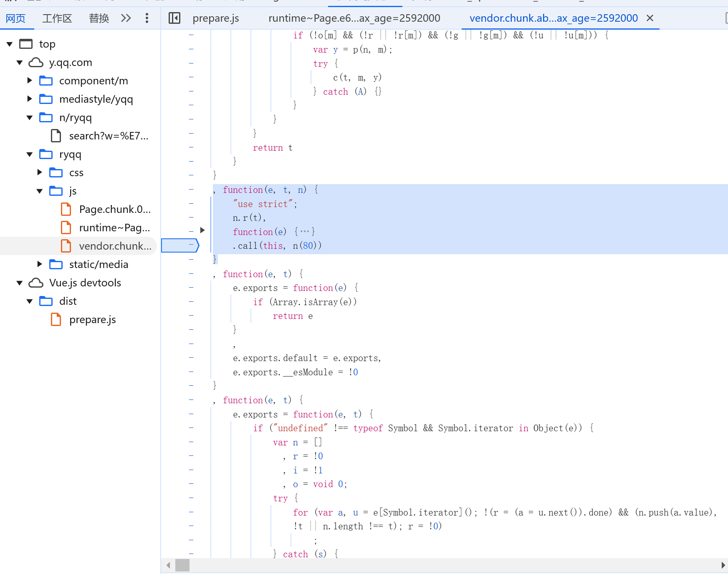
Task: Click the highlighted gutter marker beside .call(this, n(80))
Action: [180, 245]
